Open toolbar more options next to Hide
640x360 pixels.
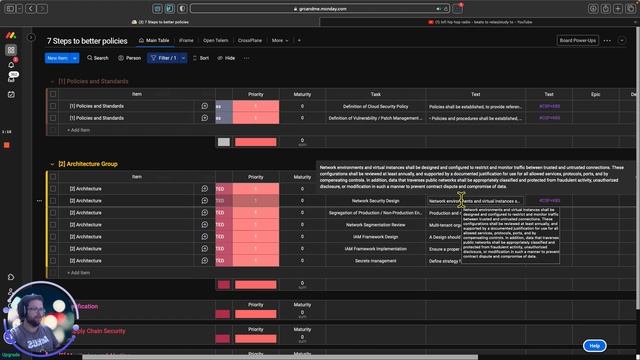(x=247, y=58)
